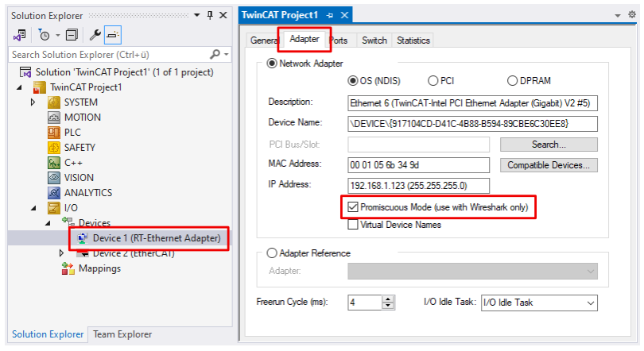Close the Solution Explorer panel
Screen dimensions: 644x351
pos(223,16)
